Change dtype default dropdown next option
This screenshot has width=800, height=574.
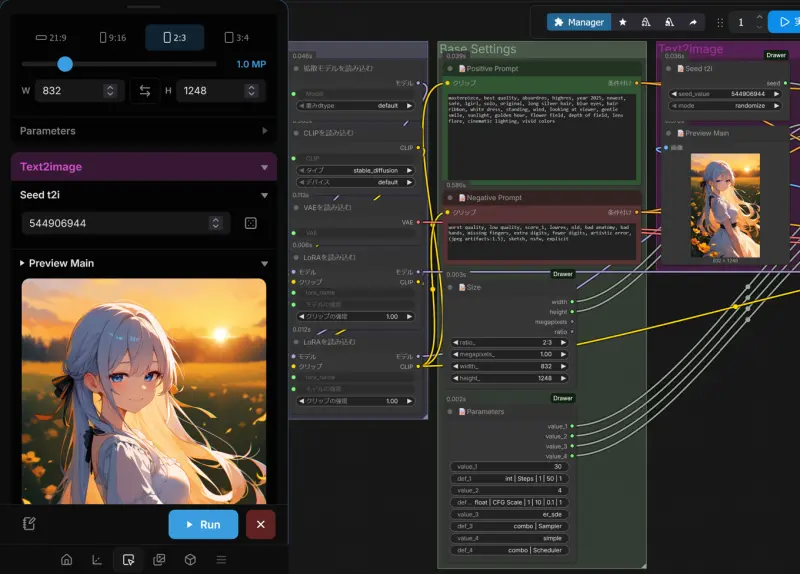pos(409,106)
